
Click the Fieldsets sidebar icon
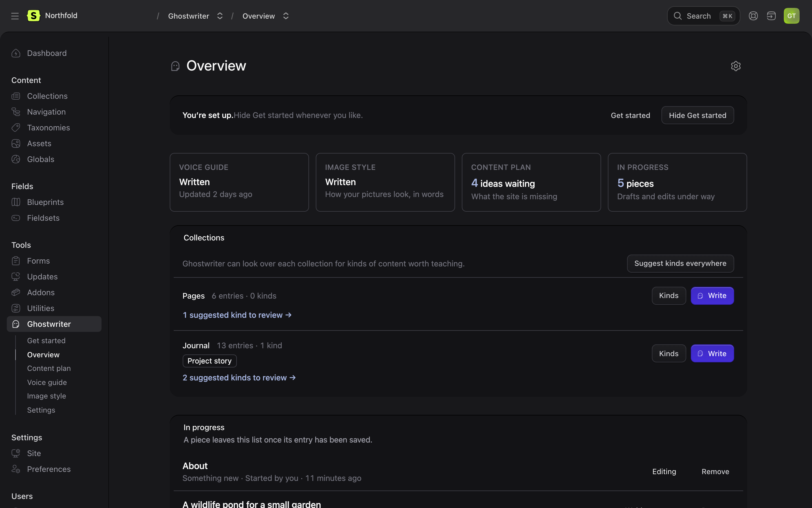[x=16, y=218]
